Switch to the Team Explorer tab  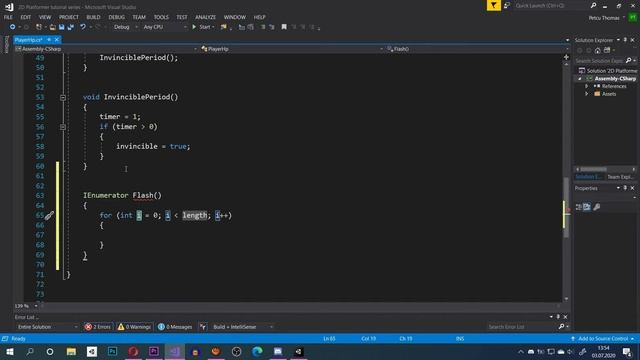(620, 177)
